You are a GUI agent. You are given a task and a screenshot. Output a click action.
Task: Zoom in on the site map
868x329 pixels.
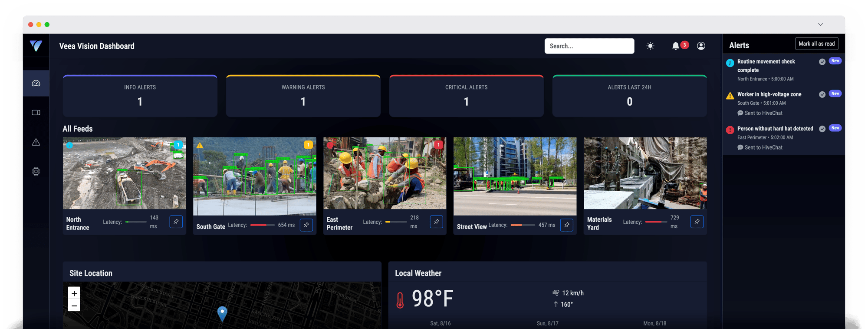click(x=74, y=293)
